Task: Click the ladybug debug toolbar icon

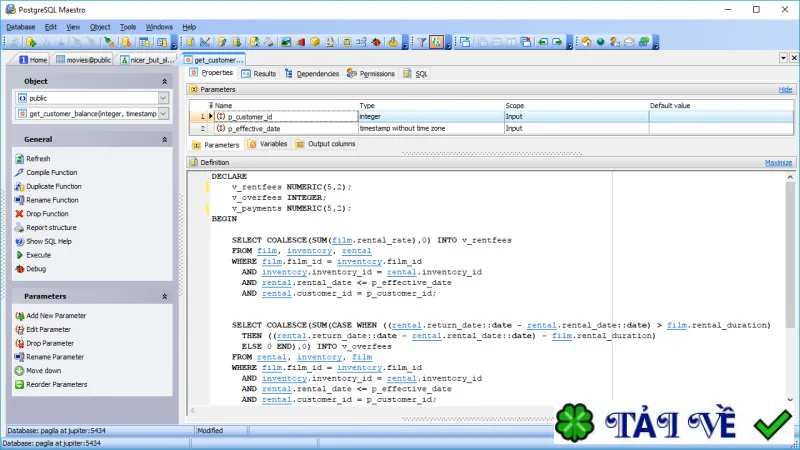Action: 376,42
